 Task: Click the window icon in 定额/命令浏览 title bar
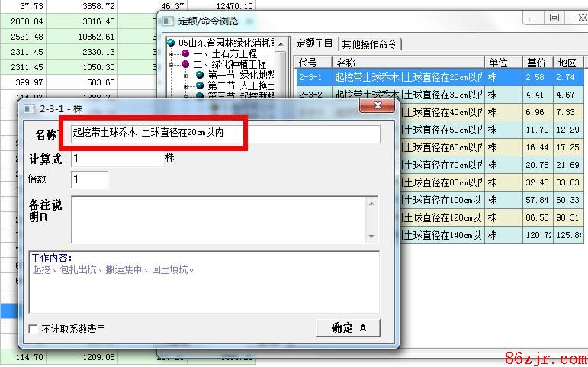pyautogui.click(x=168, y=21)
